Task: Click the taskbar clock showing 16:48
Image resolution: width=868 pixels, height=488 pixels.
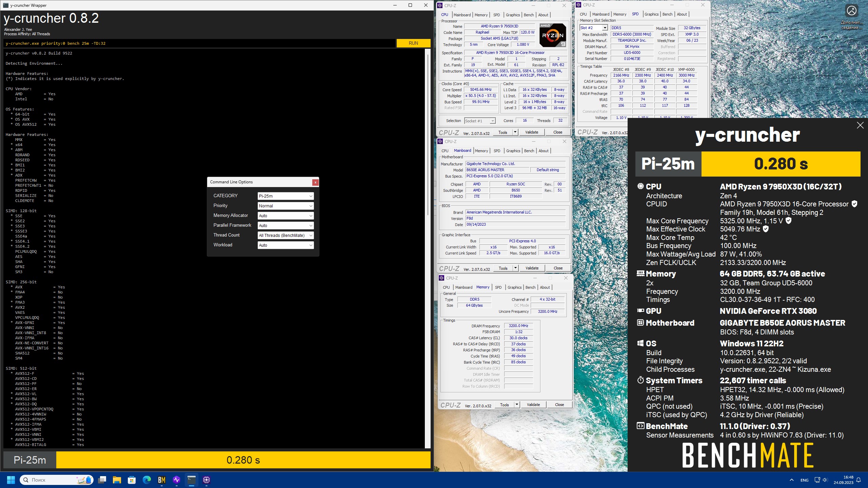Action: tap(843, 480)
